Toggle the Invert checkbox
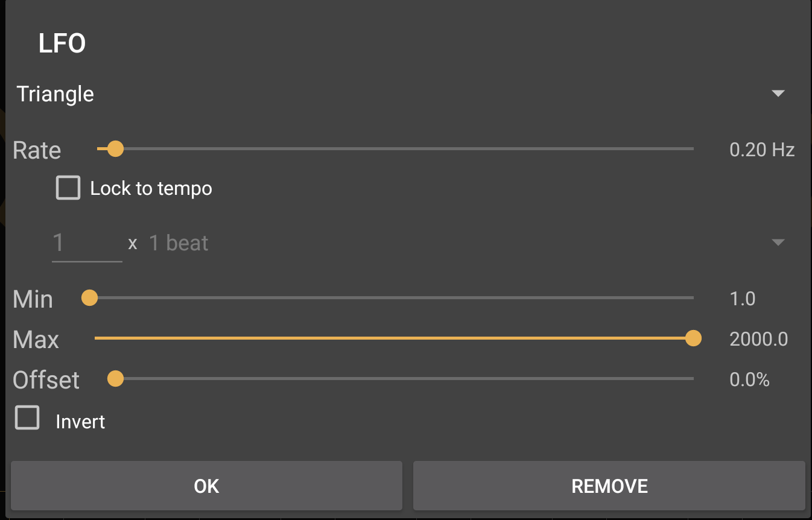Viewport: 812px width, 520px height. coord(28,417)
